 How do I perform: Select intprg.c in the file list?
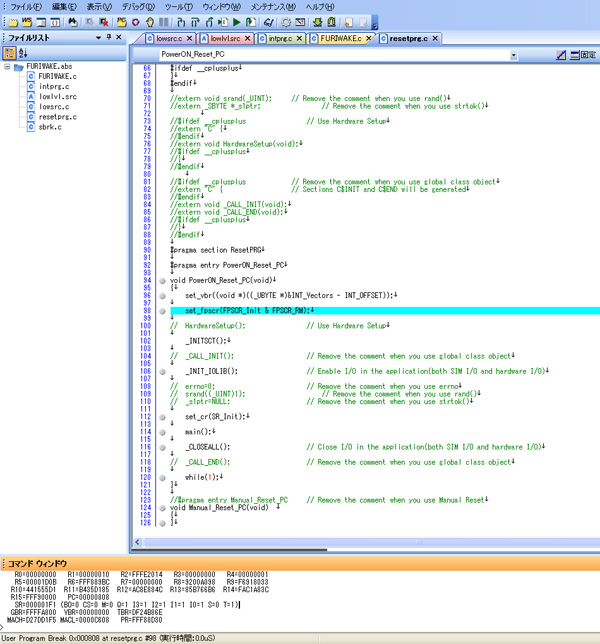click(54, 87)
